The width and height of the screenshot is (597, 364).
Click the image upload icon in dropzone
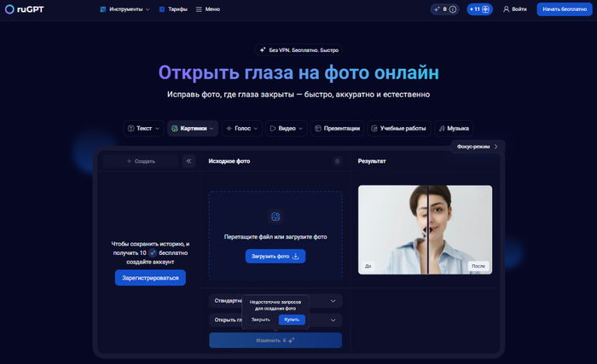[x=275, y=217]
